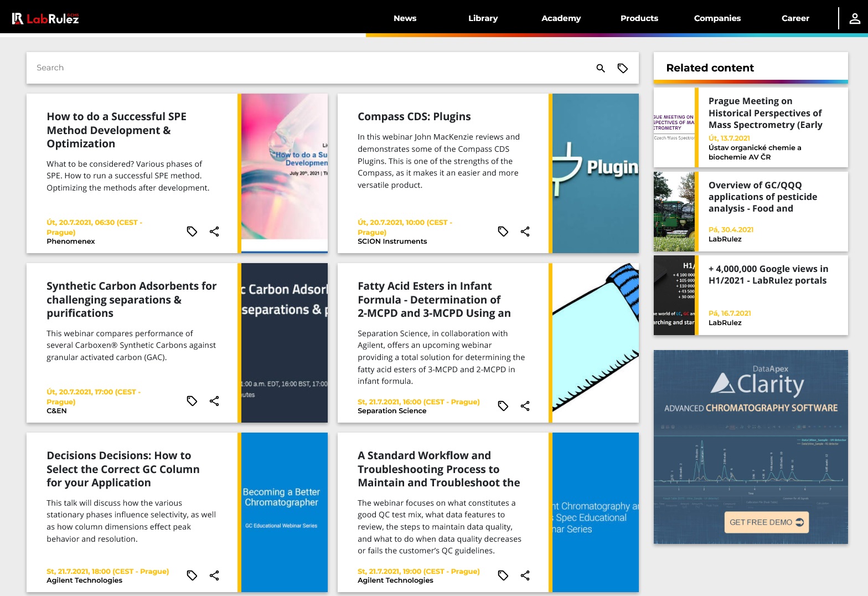868x596 pixels.
Task: Click the Google views statistics thumbnail
Action: (674, 295)
